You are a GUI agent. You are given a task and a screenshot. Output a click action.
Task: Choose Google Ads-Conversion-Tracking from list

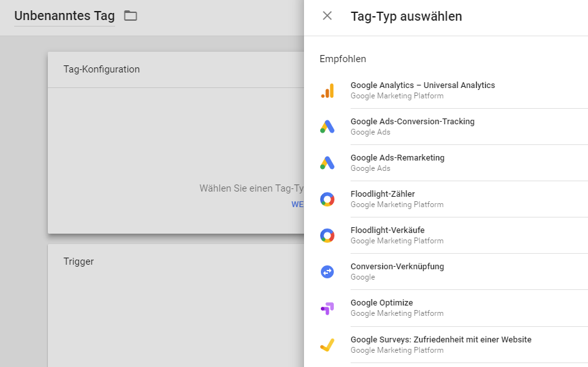click(446, 127)
